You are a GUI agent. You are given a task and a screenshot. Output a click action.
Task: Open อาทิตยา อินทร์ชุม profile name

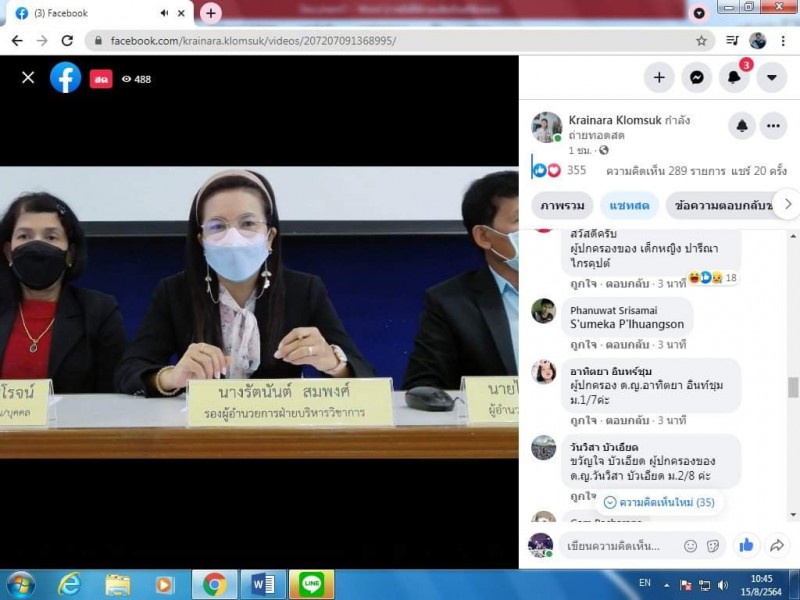tap(611, 371)
